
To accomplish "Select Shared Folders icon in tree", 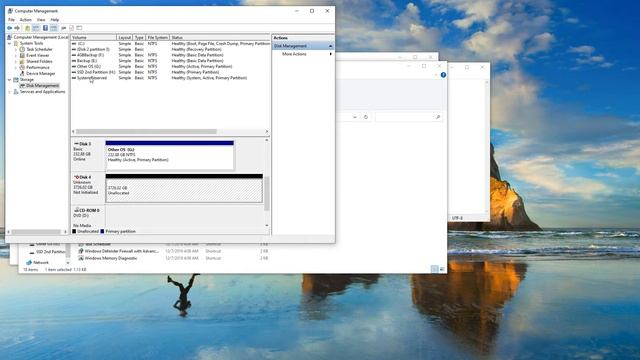I will (x=22, y=61).
